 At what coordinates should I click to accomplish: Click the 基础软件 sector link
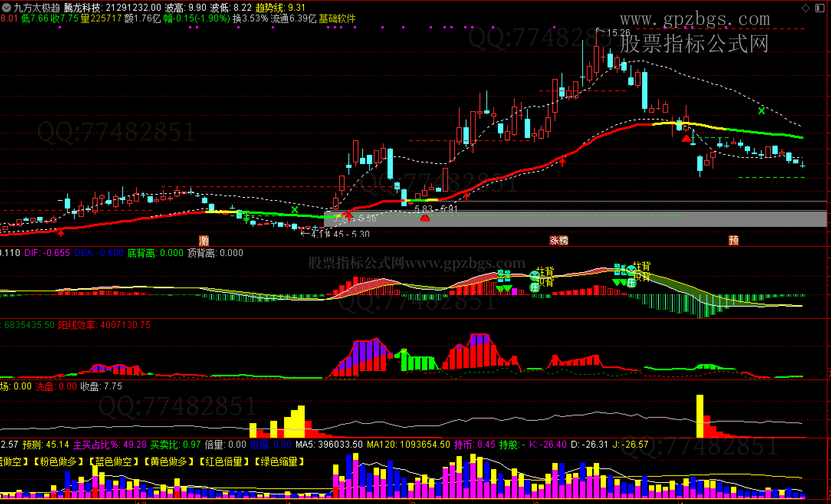(337, 18)
